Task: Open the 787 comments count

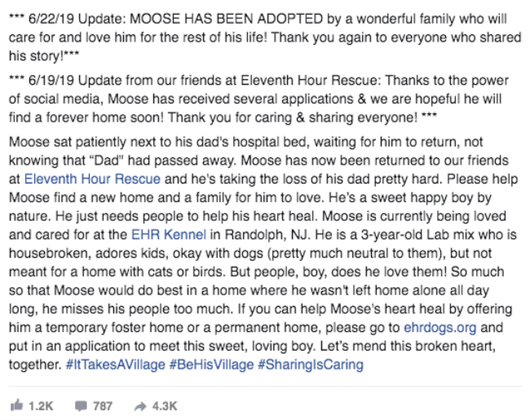Action: coord(103,406)
